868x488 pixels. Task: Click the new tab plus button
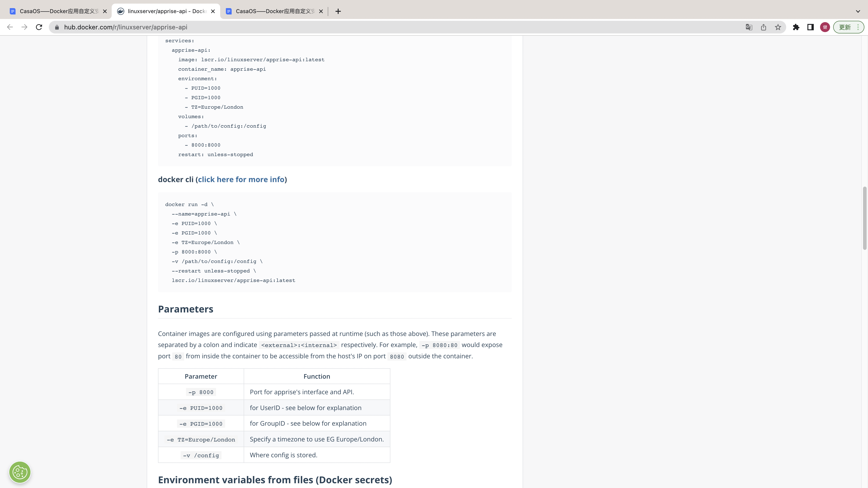tap(338, 11)
